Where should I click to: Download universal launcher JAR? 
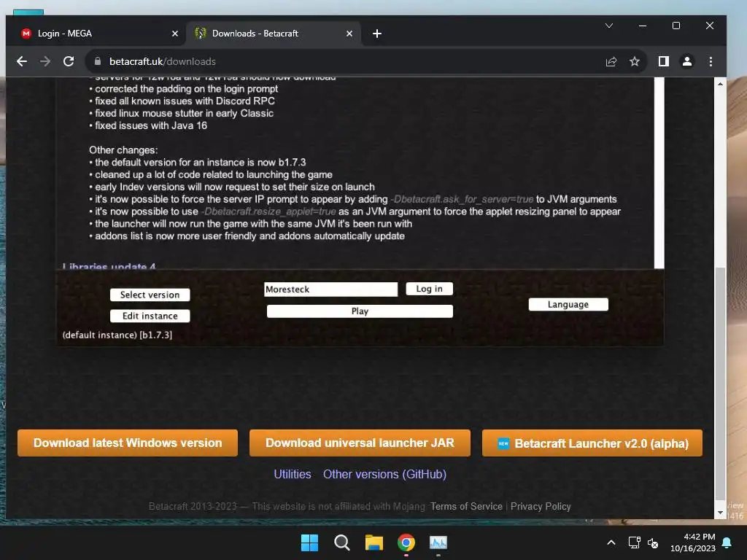coord(360,443)
